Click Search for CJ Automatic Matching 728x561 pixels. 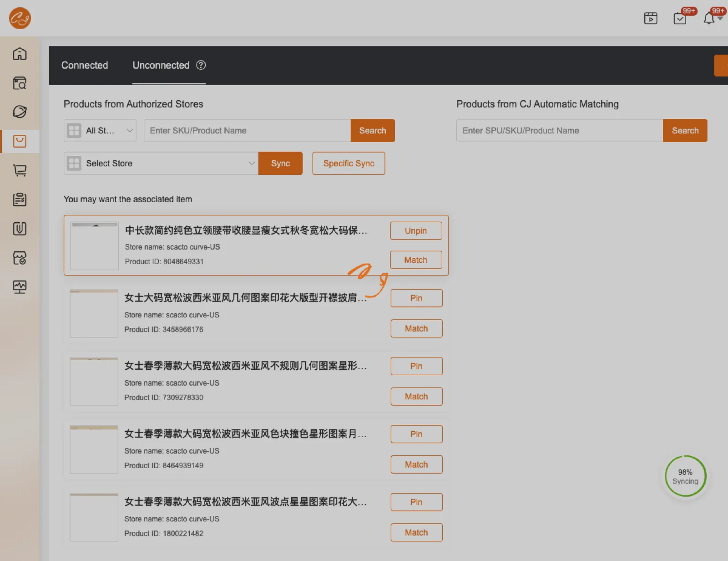tap(685, 131)
